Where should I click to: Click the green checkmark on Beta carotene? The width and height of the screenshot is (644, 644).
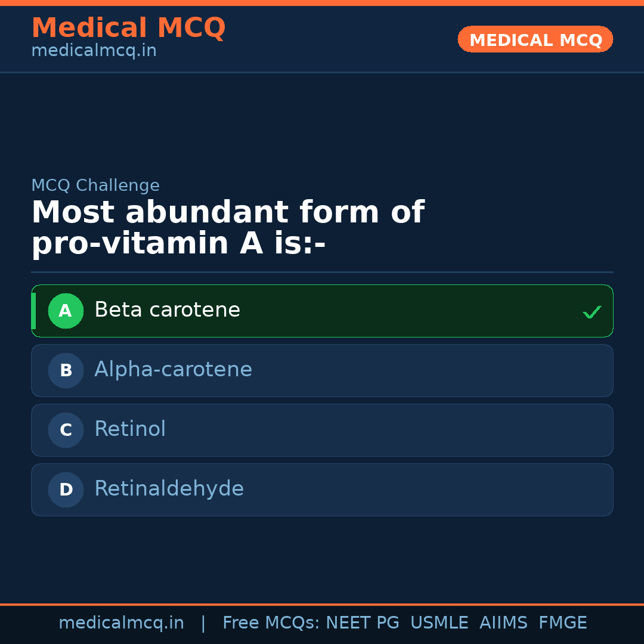tap(592, 311)
